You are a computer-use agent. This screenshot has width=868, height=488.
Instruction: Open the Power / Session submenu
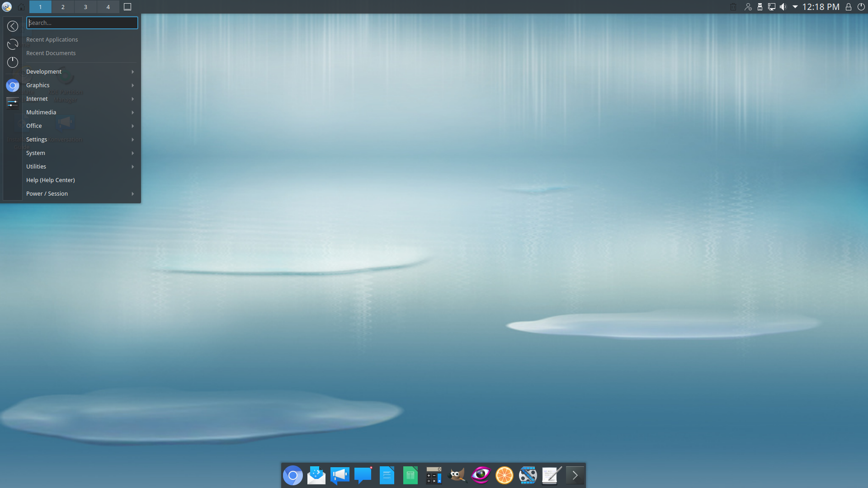click(80, 194)
